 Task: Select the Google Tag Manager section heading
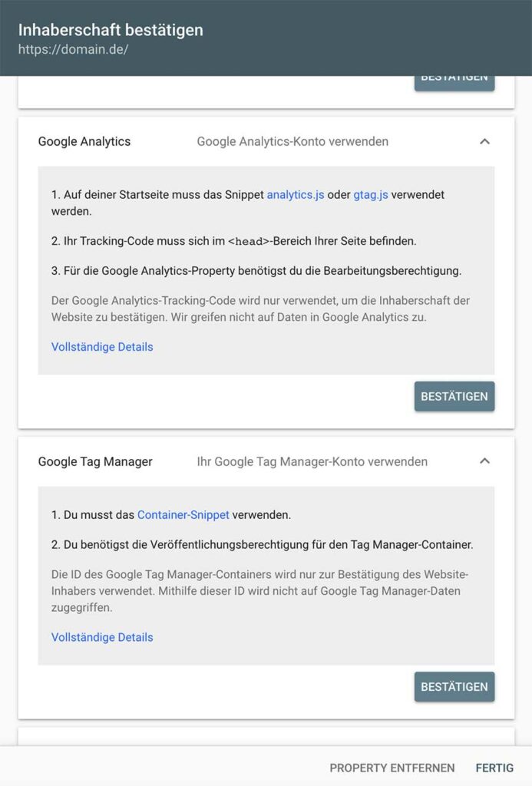click(95, 461)
